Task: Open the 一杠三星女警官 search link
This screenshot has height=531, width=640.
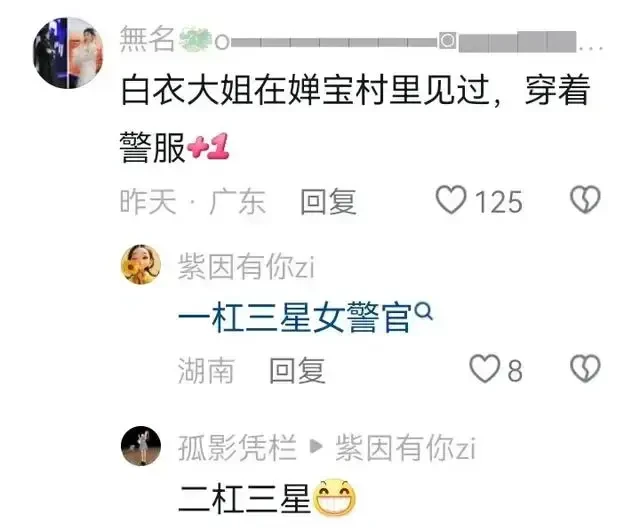Action: pos(295,318)
